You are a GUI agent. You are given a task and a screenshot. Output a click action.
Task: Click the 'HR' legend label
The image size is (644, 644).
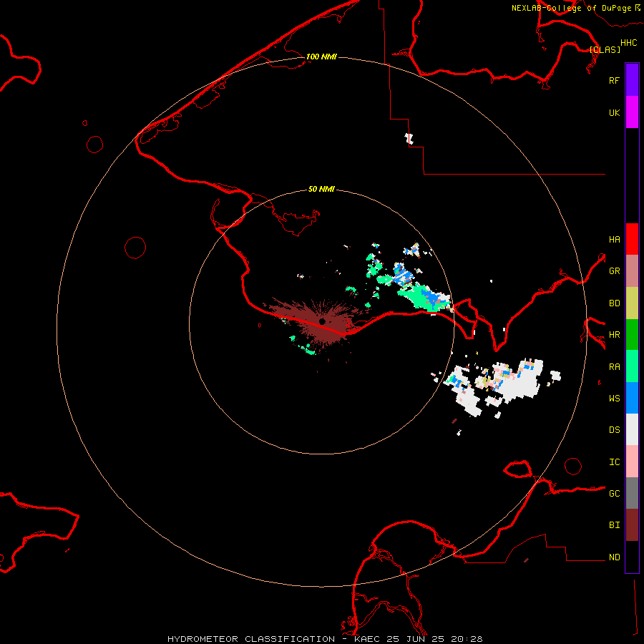pyautogui.click(x=614, y=335)
